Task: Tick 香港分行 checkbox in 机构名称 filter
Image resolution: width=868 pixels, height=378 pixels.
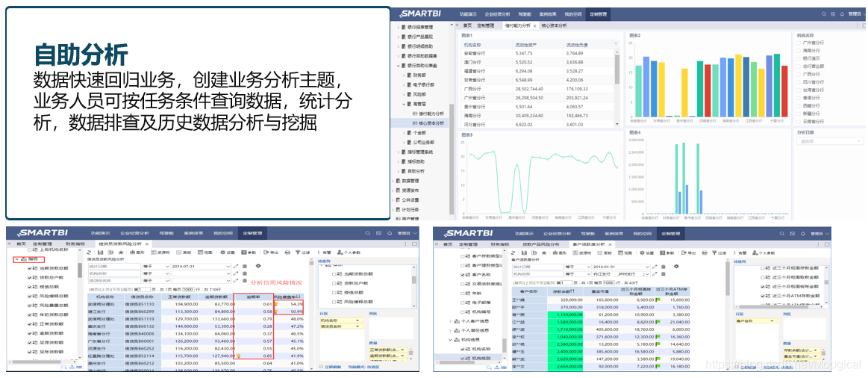Action: [799, 97]
